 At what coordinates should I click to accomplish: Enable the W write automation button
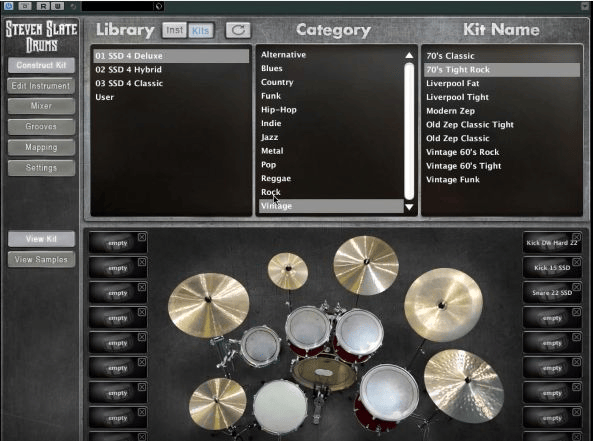pos(57,6)
